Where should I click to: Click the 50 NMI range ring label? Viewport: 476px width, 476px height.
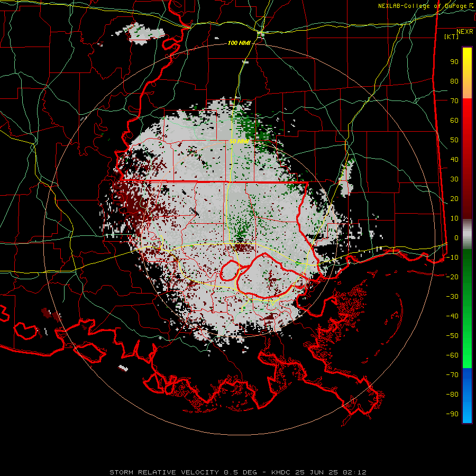[x=239, y=141]
